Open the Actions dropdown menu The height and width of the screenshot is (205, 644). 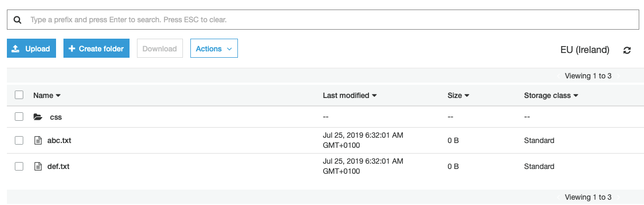coord(214,49)
